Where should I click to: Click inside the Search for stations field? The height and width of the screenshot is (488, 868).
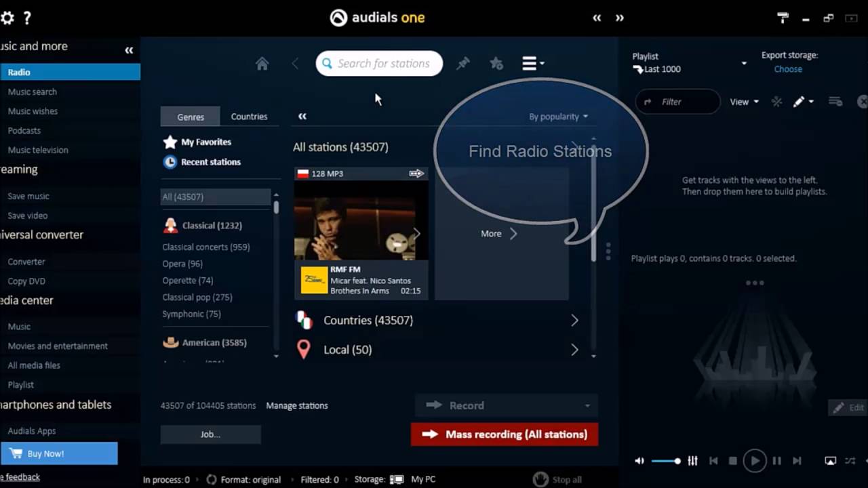(379, 63)
